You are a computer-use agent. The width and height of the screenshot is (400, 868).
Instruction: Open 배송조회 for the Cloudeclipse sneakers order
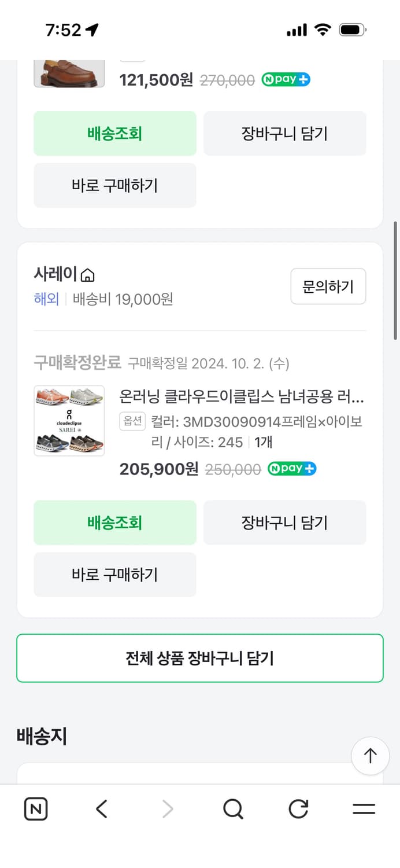pyautogui.click(x=114, y=523)
